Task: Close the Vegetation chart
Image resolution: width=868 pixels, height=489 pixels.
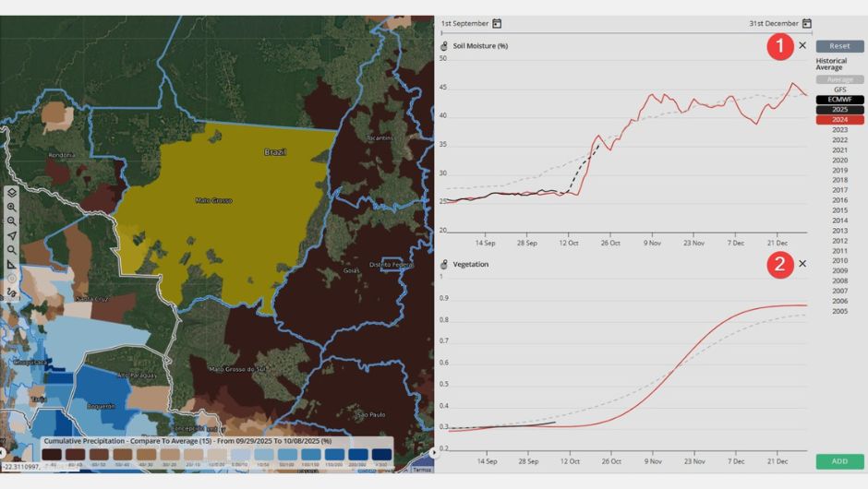Action: pos(802,264)
